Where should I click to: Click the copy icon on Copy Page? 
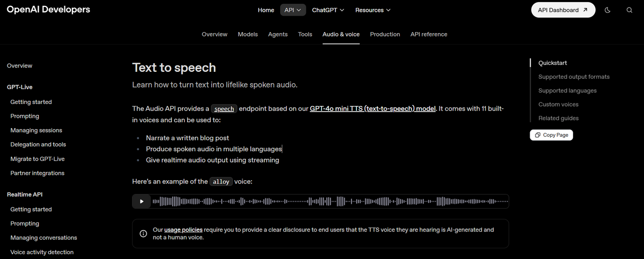(538, 135)
